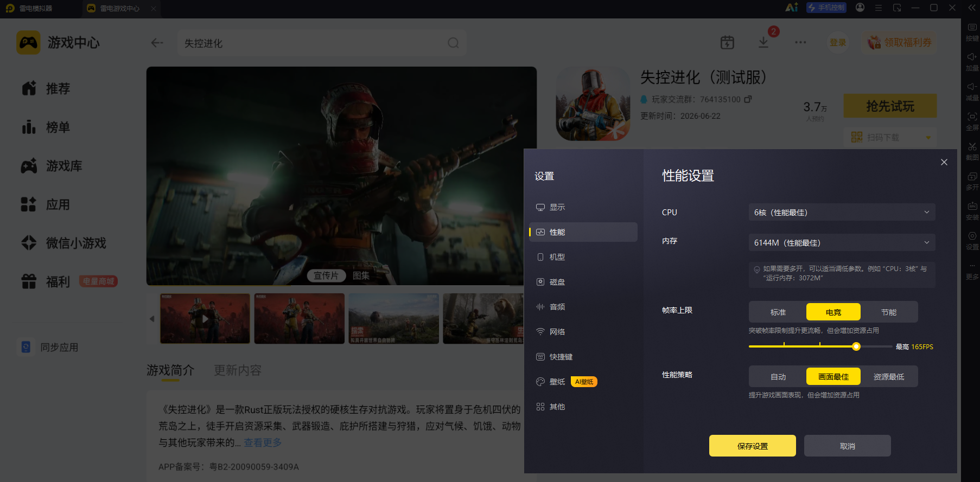Open 微信小游戏 in Game Center sidebar
Image resolution: width=980 pixels, height=482 pixels.
[x=63, y=243]
